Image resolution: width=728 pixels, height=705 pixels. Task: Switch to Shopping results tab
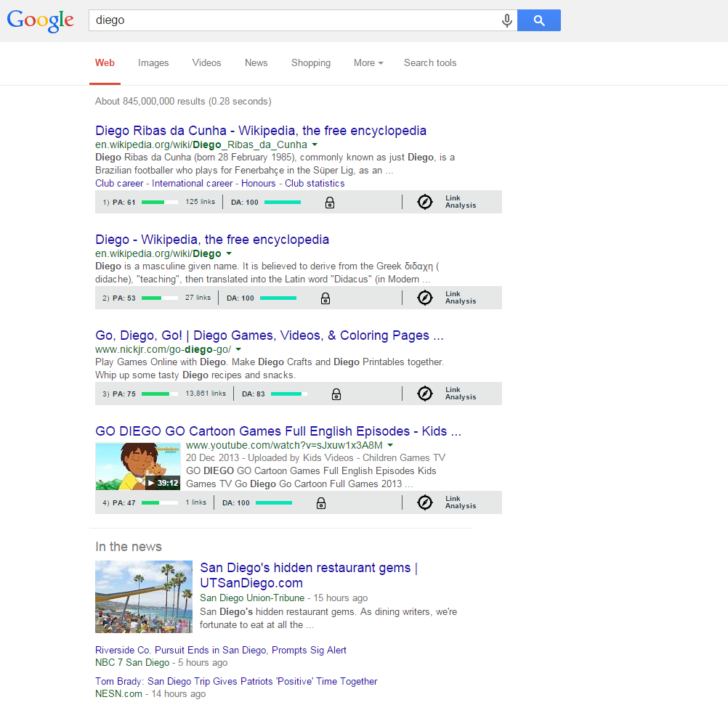click(x=311, y=62)
